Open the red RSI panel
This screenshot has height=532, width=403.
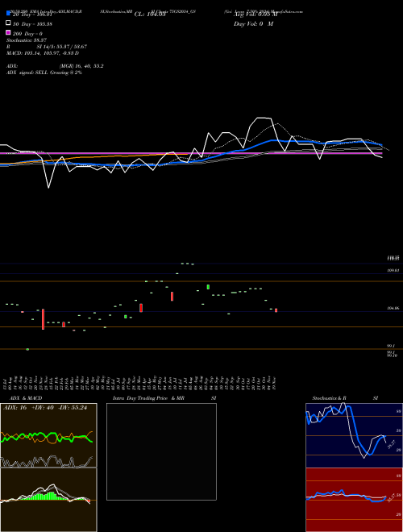[354, 500]
